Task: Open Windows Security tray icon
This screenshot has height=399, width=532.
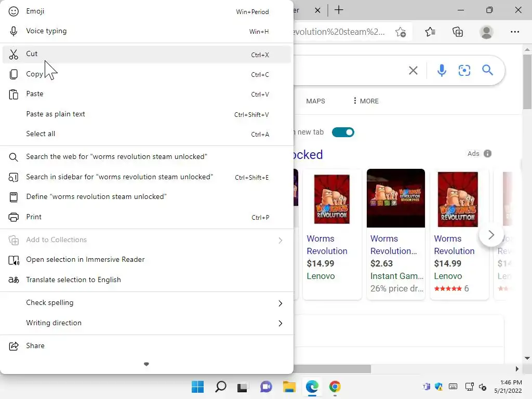Action: [438, 387]
